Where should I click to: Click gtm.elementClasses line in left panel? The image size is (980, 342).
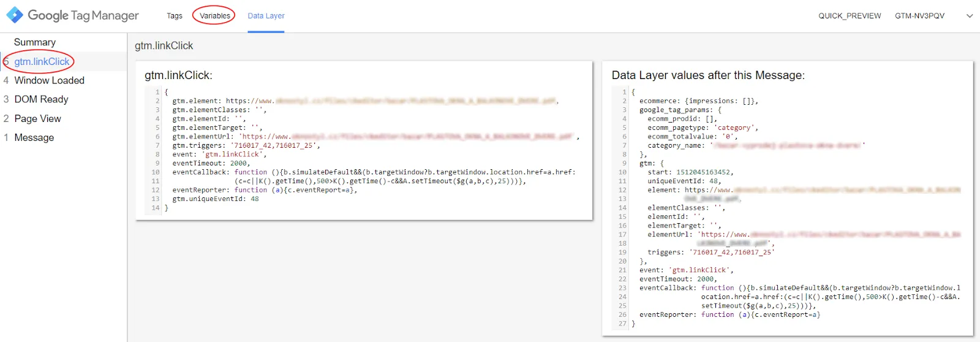[219, 110]
